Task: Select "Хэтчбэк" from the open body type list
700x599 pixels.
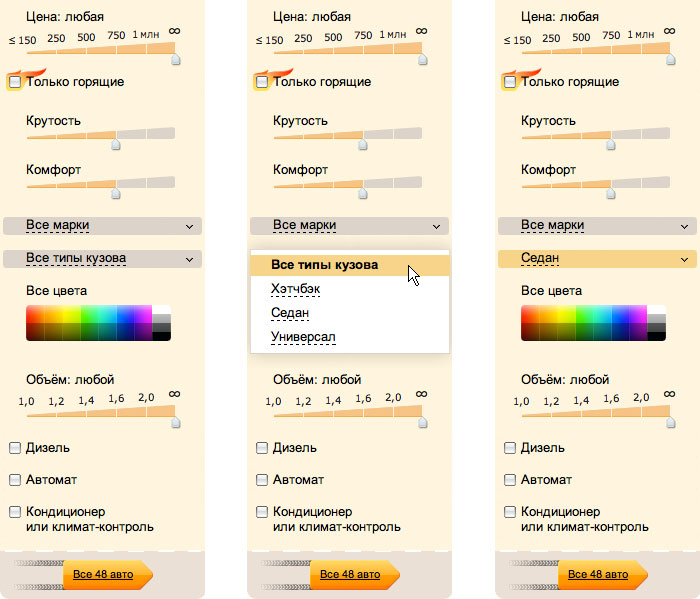Action: click(296, 289)
